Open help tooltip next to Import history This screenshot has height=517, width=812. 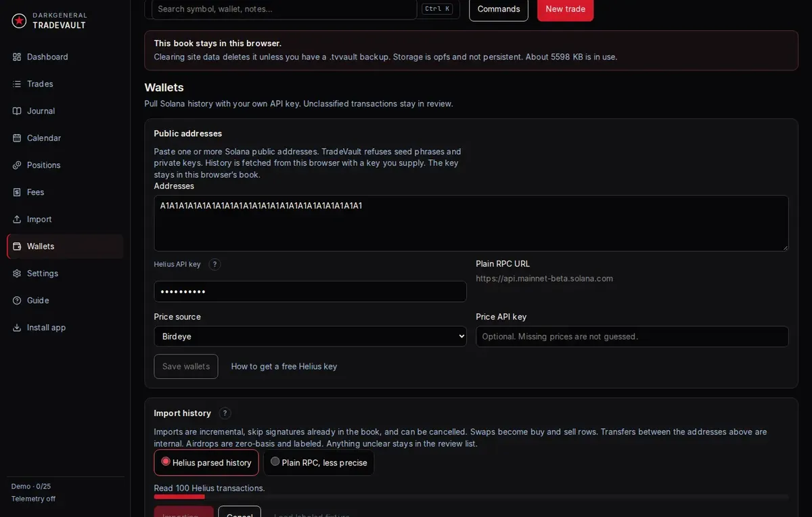225,413
